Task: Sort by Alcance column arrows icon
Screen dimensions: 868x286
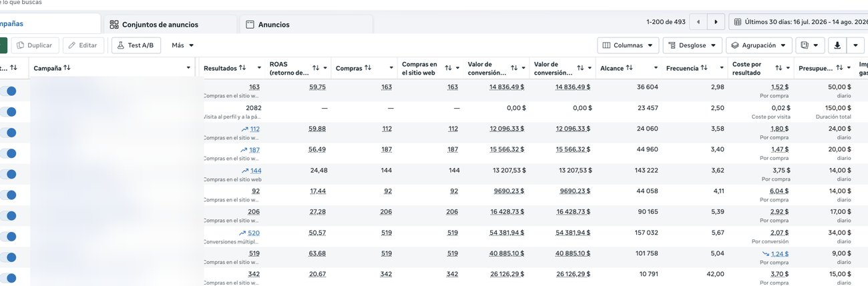Action: 630,68
